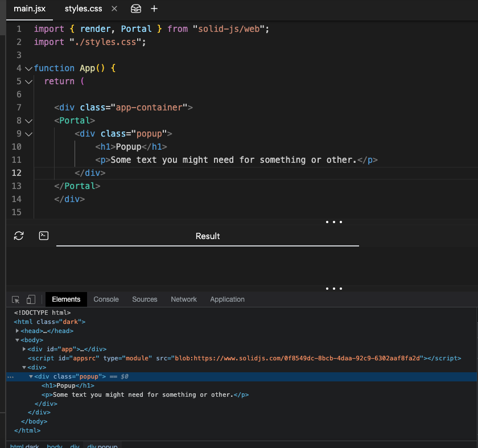
Task: Fold the Portal element at line 8
Action: (x=28, y=121)
